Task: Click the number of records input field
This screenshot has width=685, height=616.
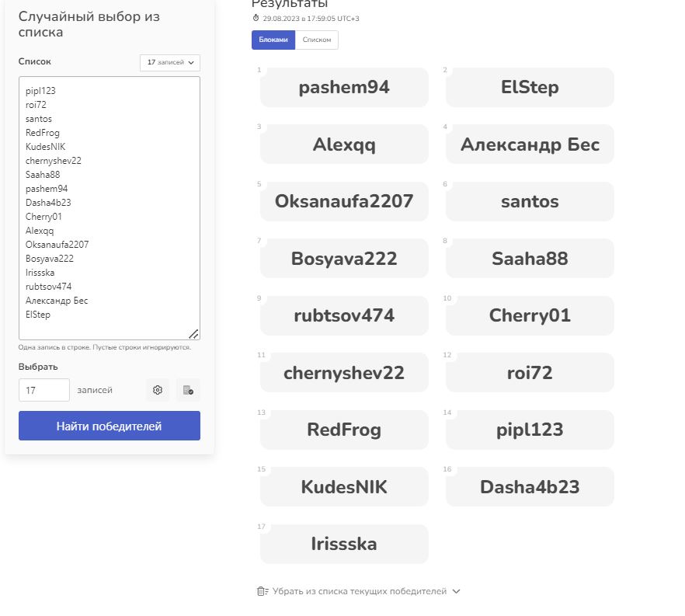Action: [x=43, y=390]
